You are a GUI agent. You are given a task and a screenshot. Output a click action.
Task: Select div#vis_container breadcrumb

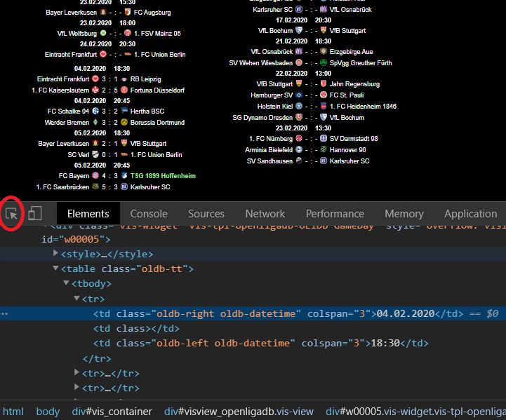tap(112, 412)
